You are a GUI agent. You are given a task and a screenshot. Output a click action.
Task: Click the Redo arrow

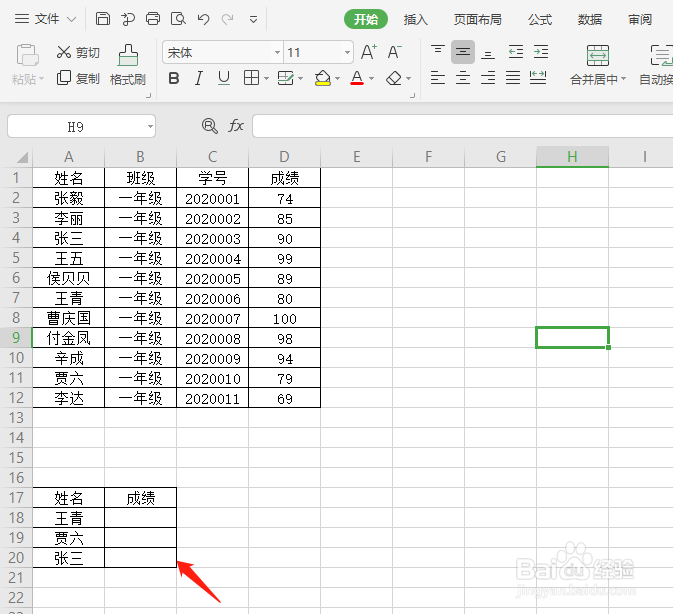click(x=227, y=19)
